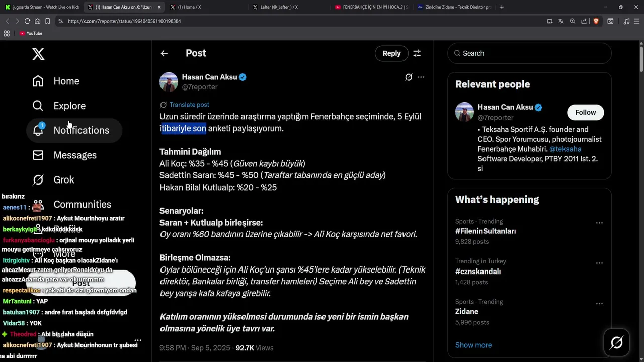
Task: Click the post timestamp 9:58 PM · Sep 5, 2025
Action: (x=195, y=348)
